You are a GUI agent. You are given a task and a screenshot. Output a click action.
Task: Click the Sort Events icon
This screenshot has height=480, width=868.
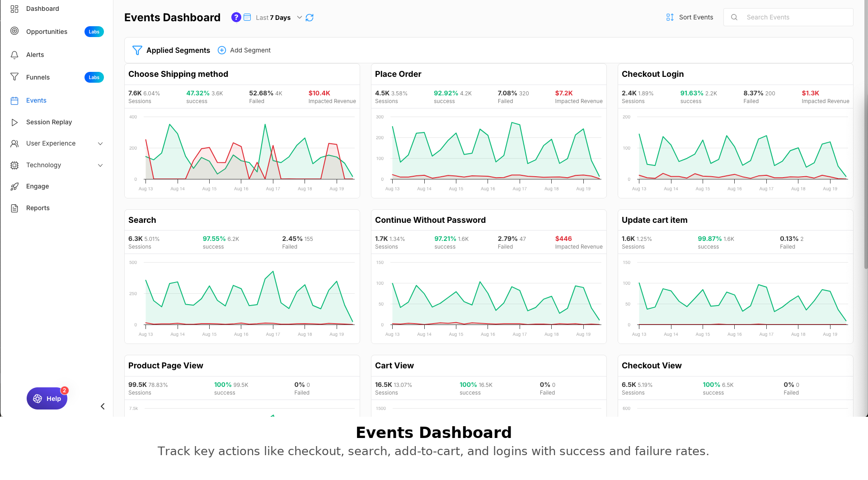pos(670,17)
